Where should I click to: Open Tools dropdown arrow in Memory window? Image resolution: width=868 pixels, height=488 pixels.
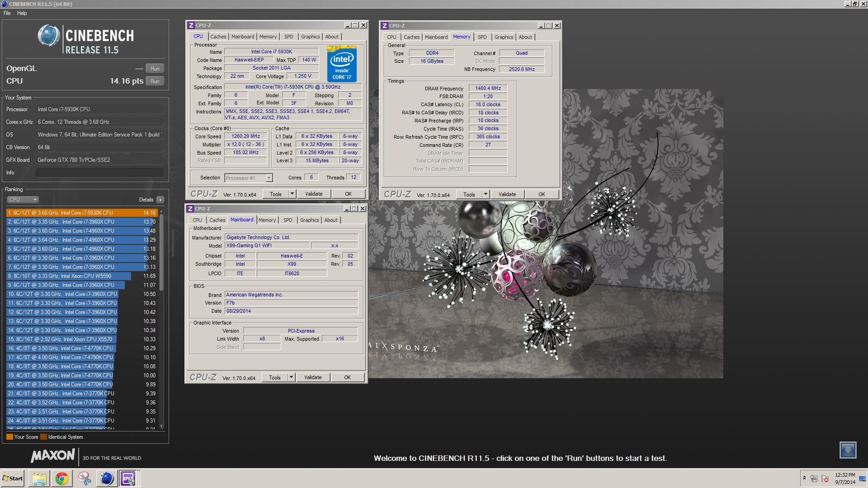pyautogui.click(x=486, y=194)
